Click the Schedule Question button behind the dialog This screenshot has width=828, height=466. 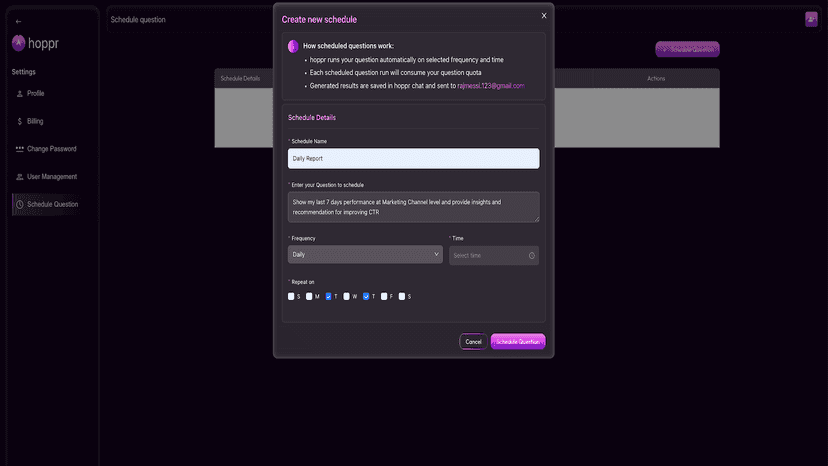pos(687,49)
